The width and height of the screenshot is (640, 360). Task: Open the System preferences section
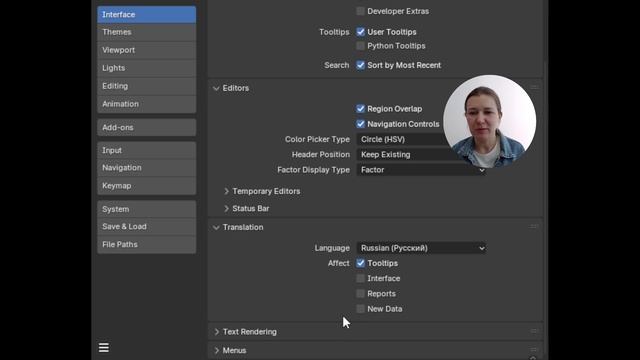(x=147, y=209)
